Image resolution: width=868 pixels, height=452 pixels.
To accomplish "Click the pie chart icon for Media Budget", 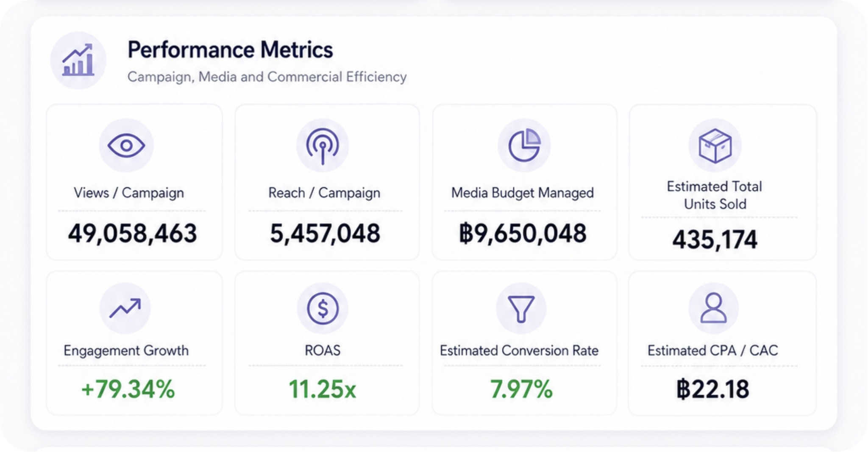I will (x=524, y=145).
